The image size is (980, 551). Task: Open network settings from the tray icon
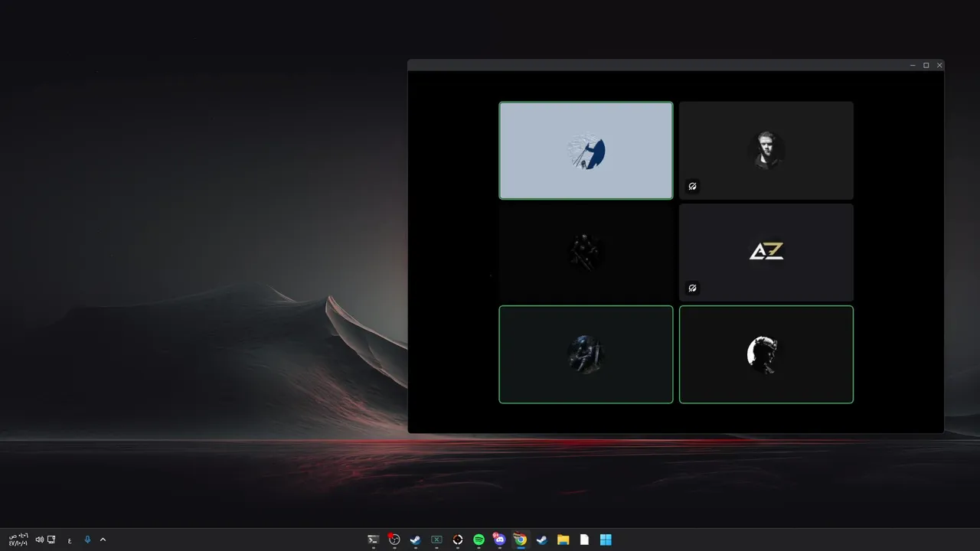tap(51, 540)
